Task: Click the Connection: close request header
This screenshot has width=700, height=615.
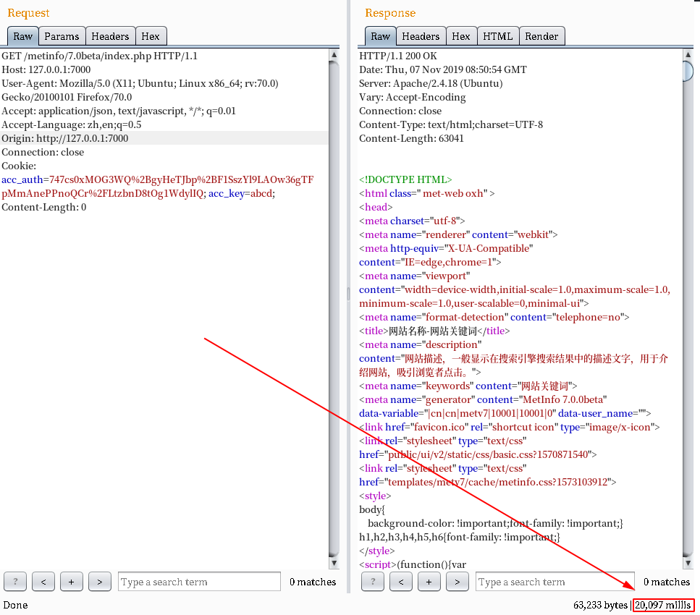Action: click(43, 152)
